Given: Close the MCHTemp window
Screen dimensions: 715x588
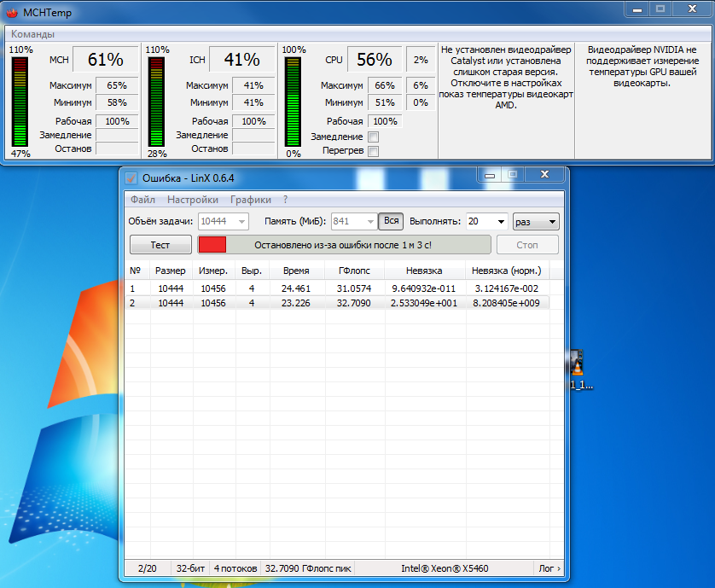Looking at the screenshot, I should click(692, 9).
